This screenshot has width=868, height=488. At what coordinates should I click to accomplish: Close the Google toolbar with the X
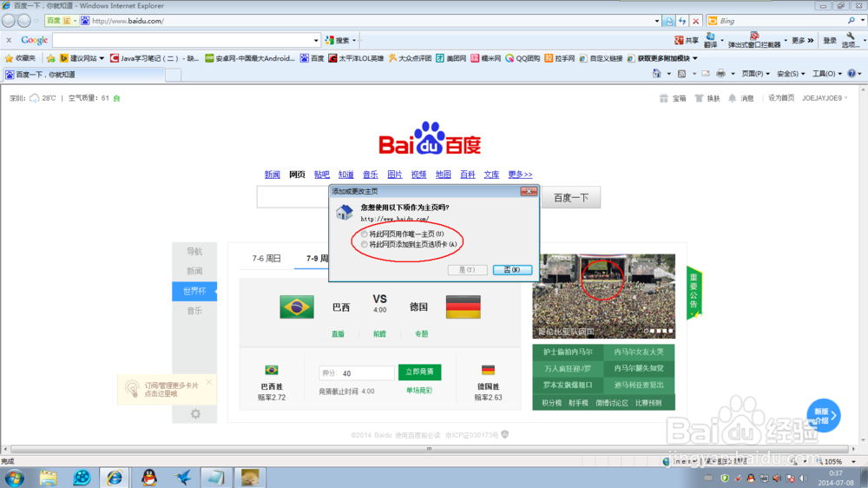9,40
